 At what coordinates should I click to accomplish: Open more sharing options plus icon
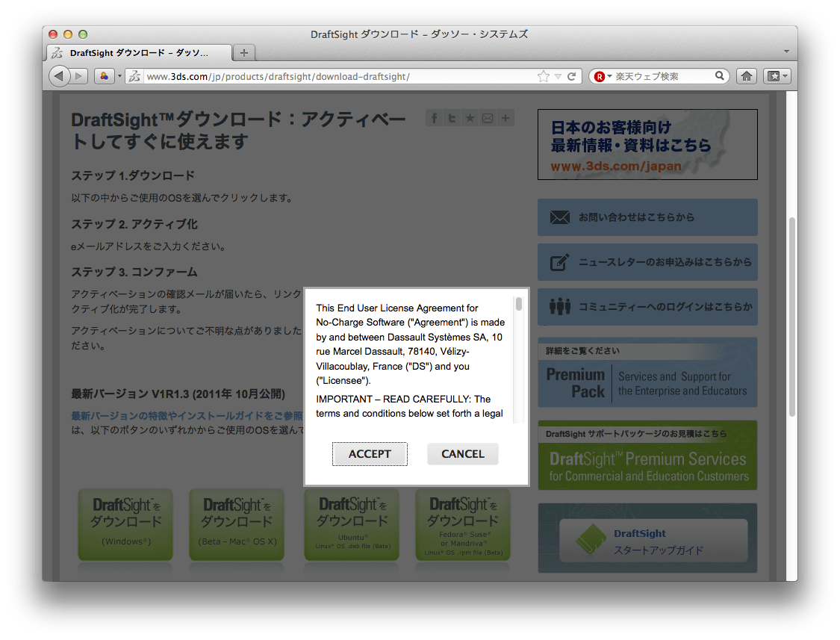[x=505, y=118]
